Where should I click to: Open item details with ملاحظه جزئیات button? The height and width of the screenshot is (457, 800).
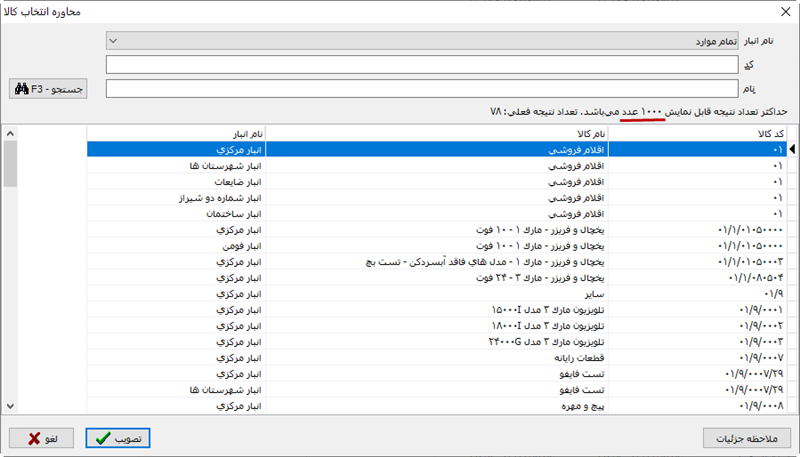[x=746, y=438]
